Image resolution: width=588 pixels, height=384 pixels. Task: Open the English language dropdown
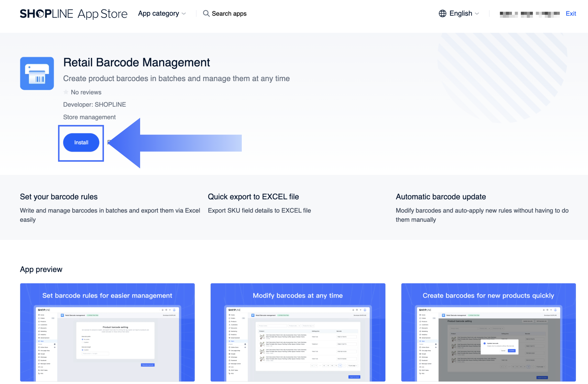point(461,13)
